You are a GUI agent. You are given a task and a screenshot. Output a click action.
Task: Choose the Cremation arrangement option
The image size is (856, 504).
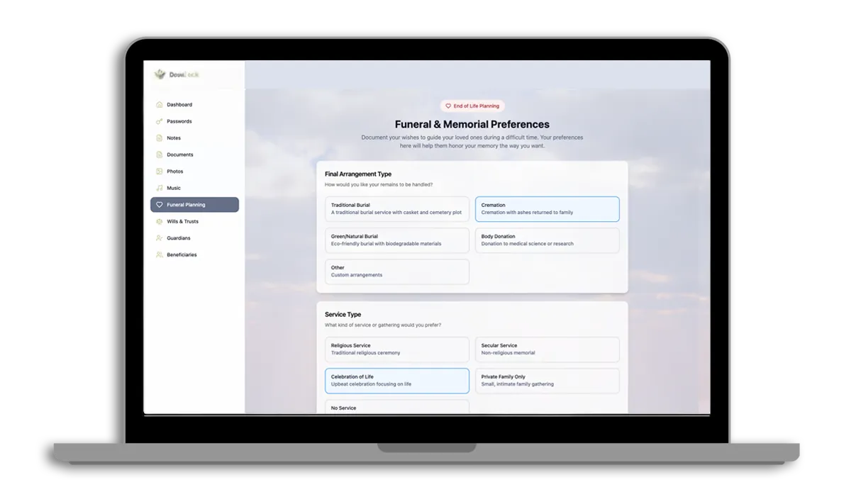pyautogui.click(x=547, y=209)
